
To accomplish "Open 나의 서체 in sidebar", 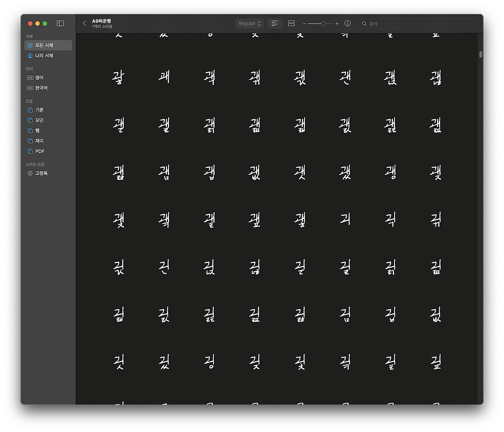I will point(48,56).
